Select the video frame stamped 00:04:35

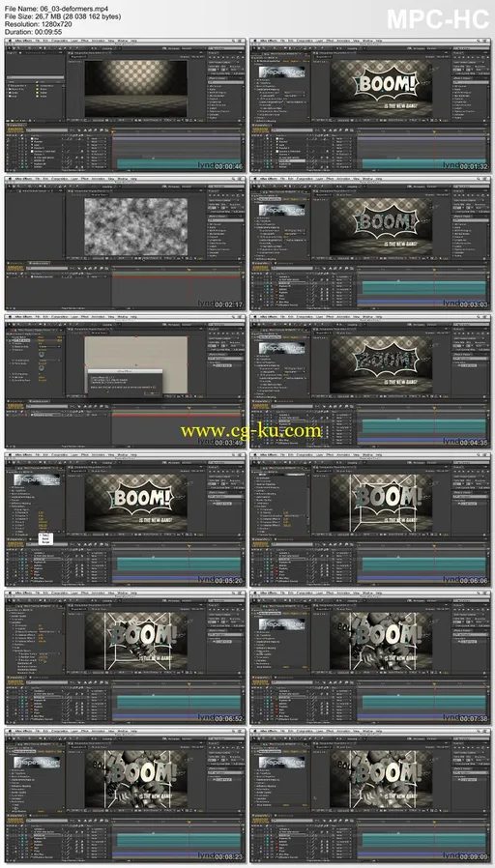[x=370, y=382]
